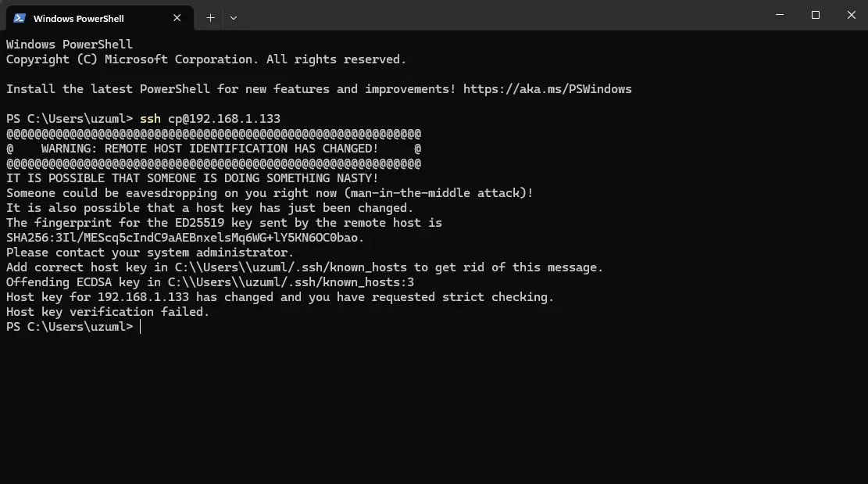Screen dimensions: 868x484
Task: Open a new tab with the plus button
Action: (x=210, y=18)
